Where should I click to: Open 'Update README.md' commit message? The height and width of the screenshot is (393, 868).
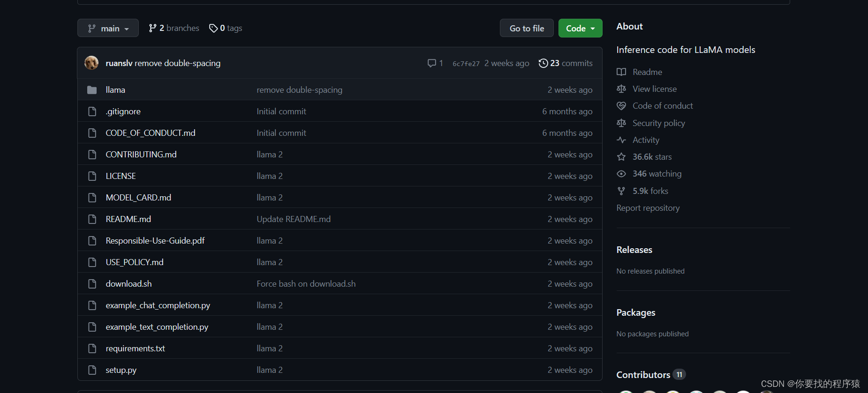pos(294,219)
